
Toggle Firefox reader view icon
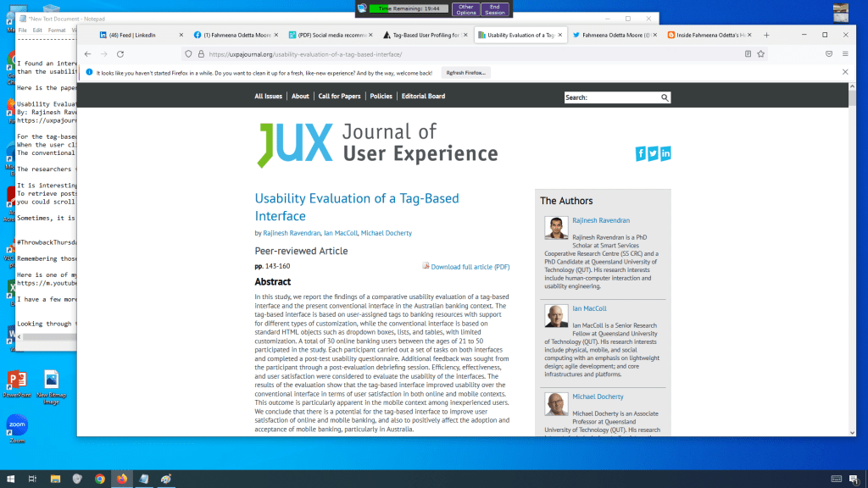[x=748, y=53]
